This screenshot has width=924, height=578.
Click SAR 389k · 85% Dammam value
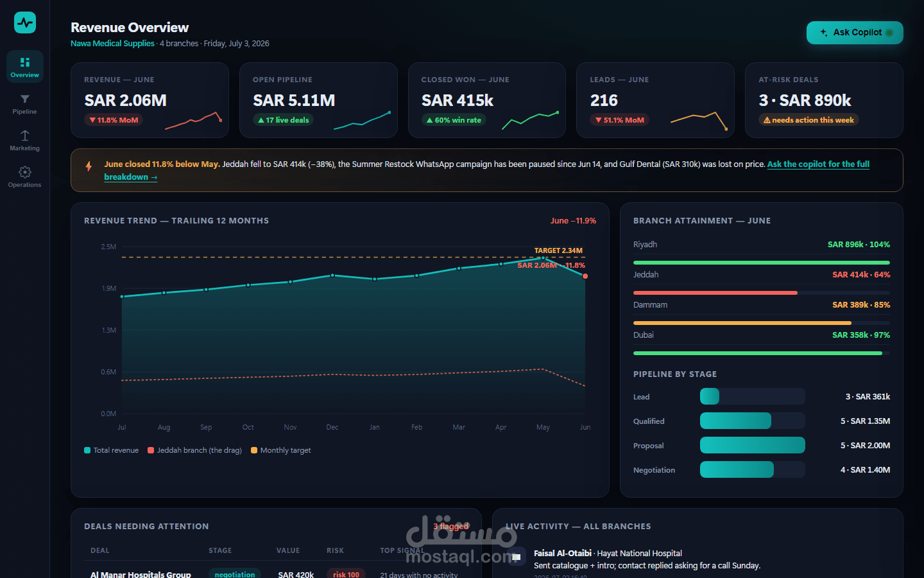pos(861,305)
